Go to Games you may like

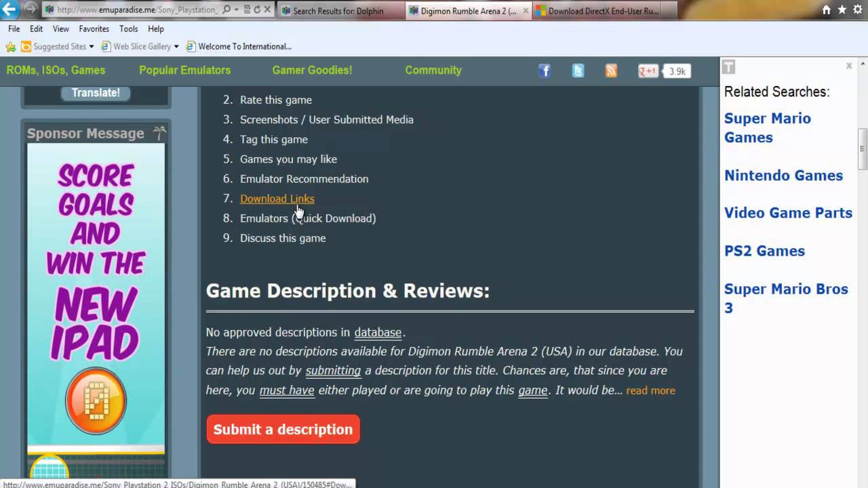tap(288, 159)
